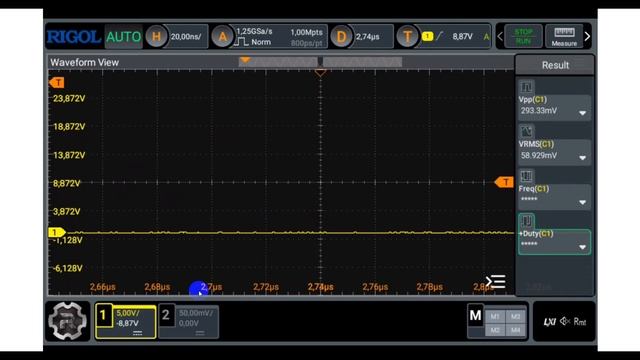Expand the +Duty(C1) result dropdown
Screen dimensions: 640x360
[x=582, y=247]
